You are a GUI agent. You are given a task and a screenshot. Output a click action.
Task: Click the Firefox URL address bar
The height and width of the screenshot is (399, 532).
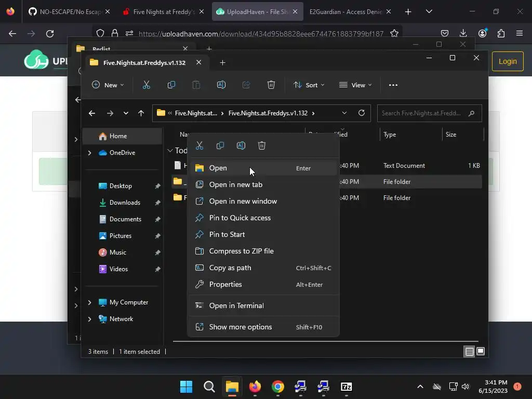pyautogui.click(x=261, y=34)
